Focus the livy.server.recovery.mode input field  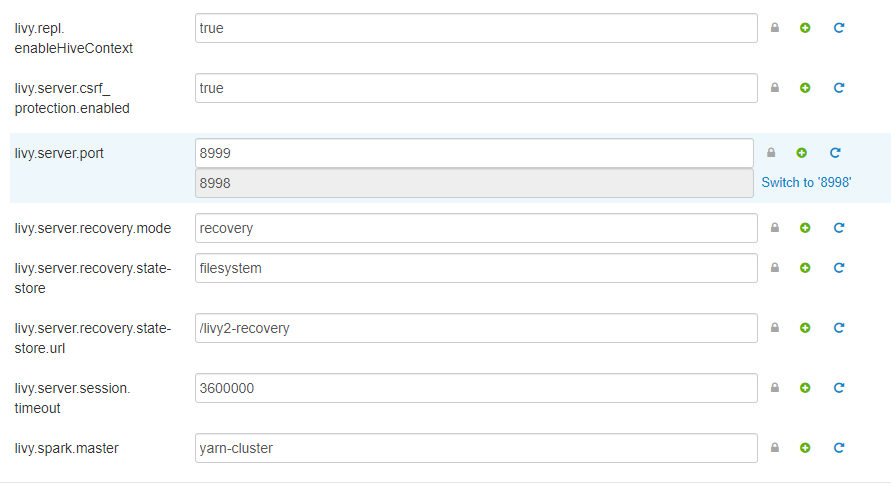pos(476,228)
